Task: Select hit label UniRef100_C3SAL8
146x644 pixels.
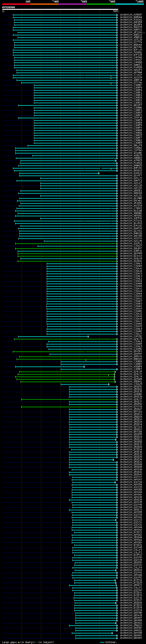Action: tap(131, 341)
